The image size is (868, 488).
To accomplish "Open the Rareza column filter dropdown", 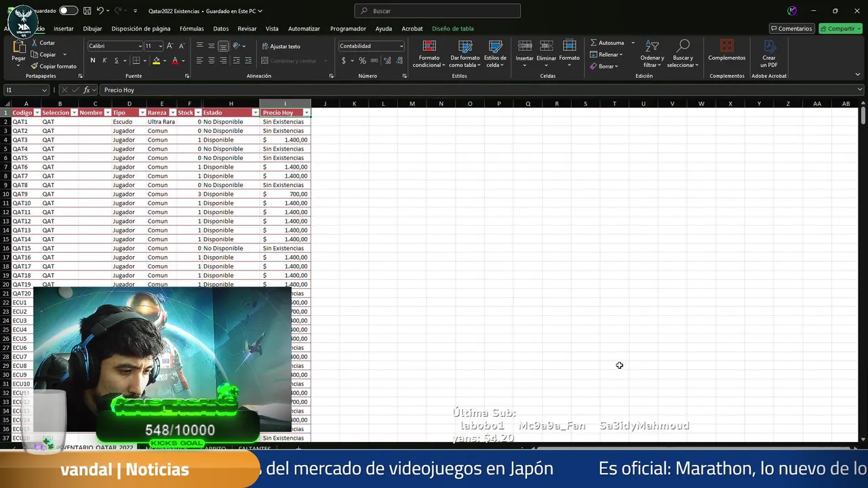I will (172, 113).
